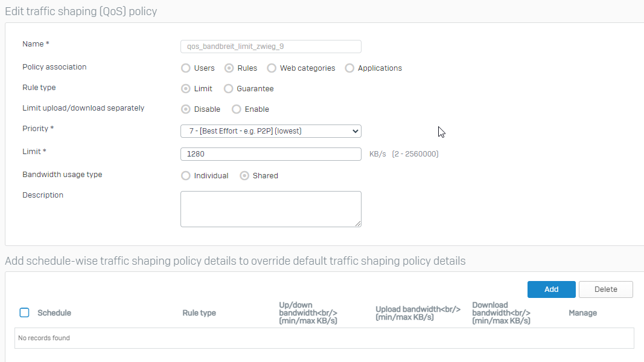
Task: Click the Description textarea resize handle
Action: pos(358,224)
